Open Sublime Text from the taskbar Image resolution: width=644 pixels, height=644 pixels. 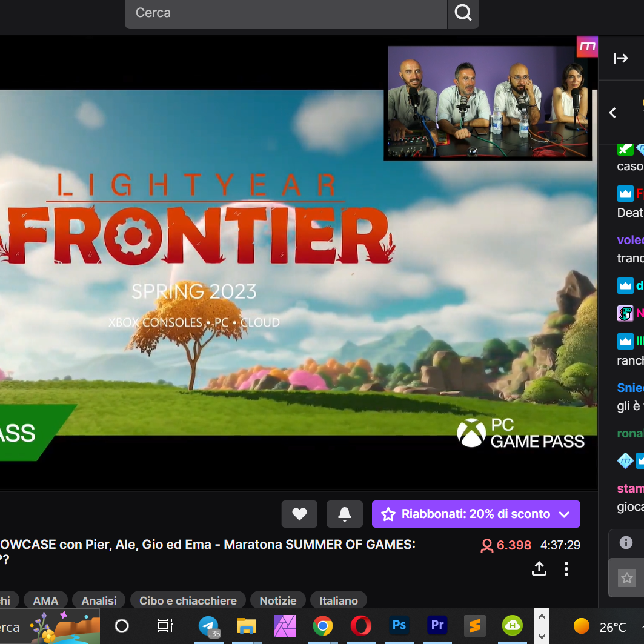click(475, 626)
